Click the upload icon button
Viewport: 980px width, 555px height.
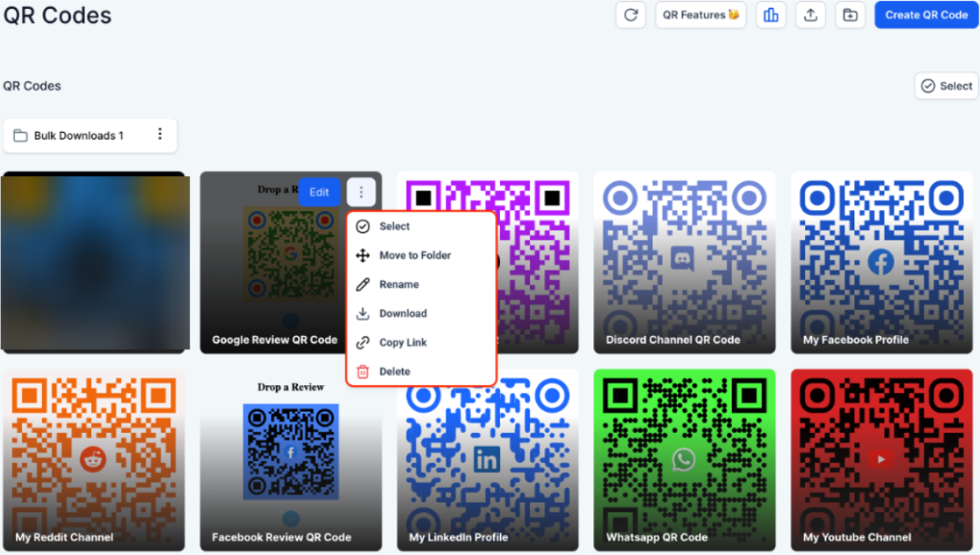point(810,15)
